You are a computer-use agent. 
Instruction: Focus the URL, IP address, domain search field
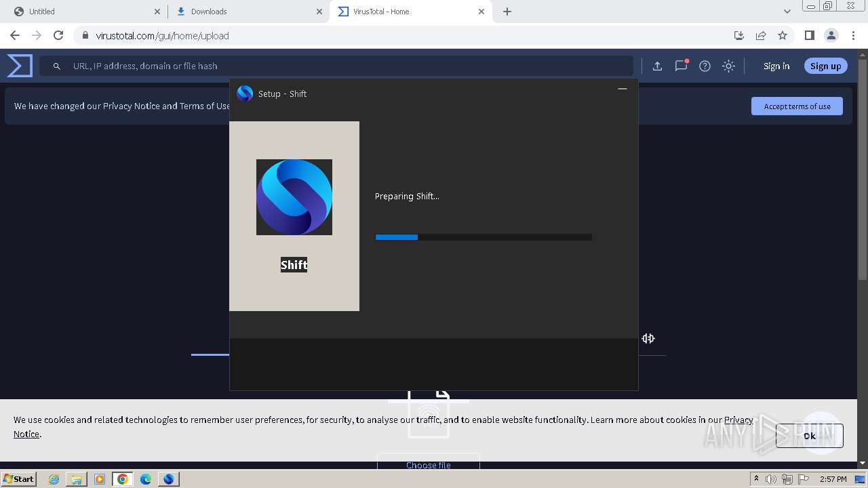tap(336, 66)
